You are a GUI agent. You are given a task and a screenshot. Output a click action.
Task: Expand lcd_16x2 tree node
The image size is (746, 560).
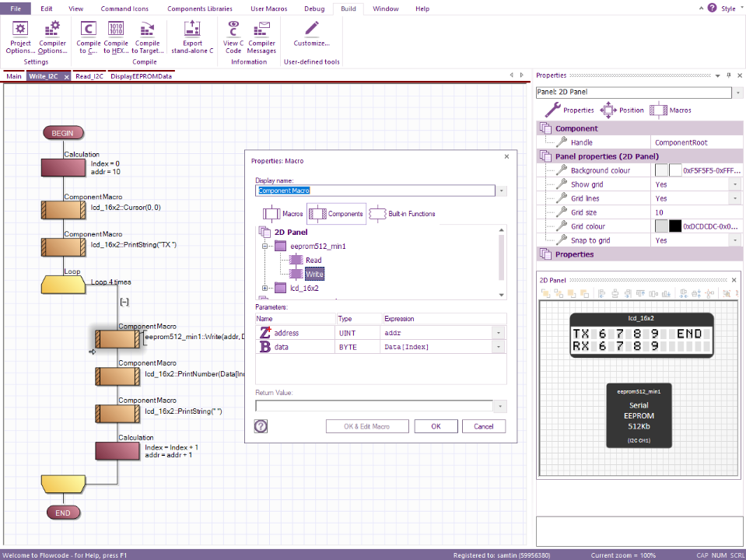click(x=265, y=288)
